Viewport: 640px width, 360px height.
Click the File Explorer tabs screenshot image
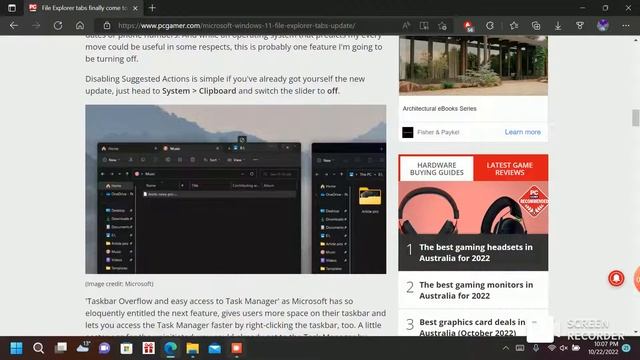click(236, 189)
